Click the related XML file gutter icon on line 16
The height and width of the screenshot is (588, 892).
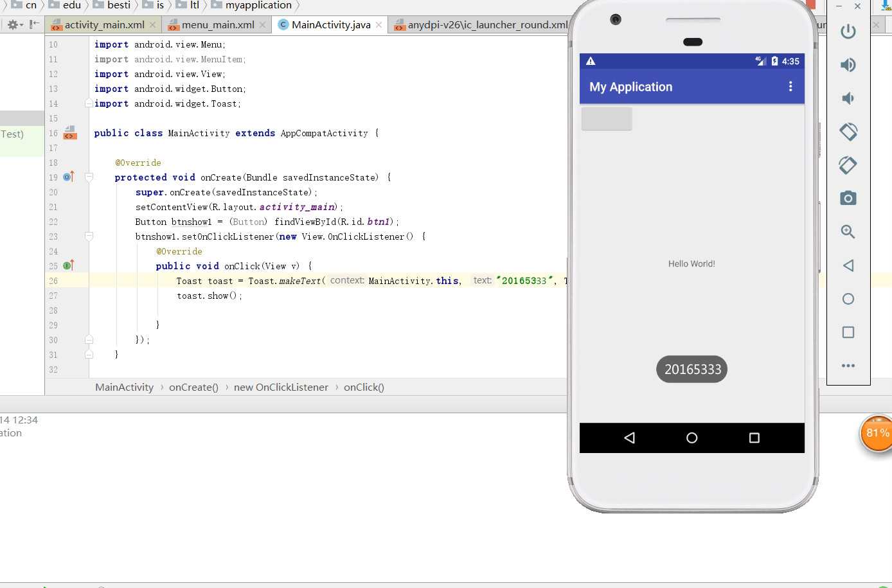pyautogui.click(x=70, y=133)
